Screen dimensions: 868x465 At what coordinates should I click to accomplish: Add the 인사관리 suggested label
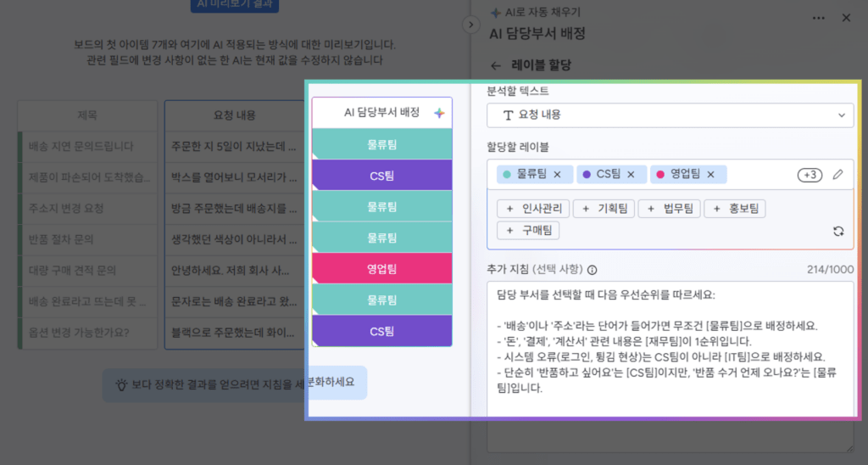click(532, 209)
